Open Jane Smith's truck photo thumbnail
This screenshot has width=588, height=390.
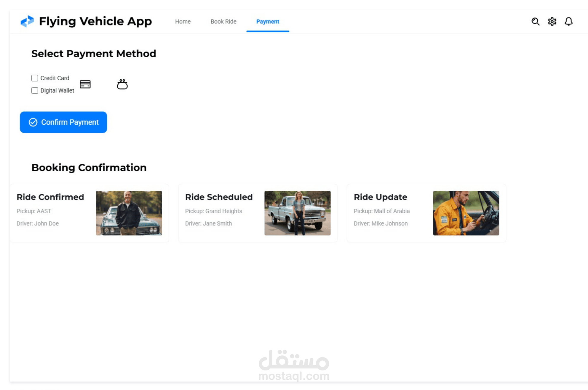(x=297, y=213)
